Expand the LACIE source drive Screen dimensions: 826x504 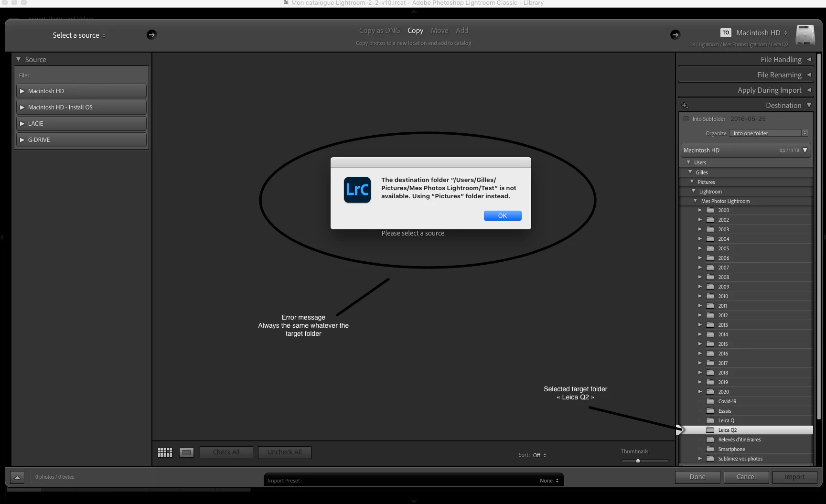point(22,124)
